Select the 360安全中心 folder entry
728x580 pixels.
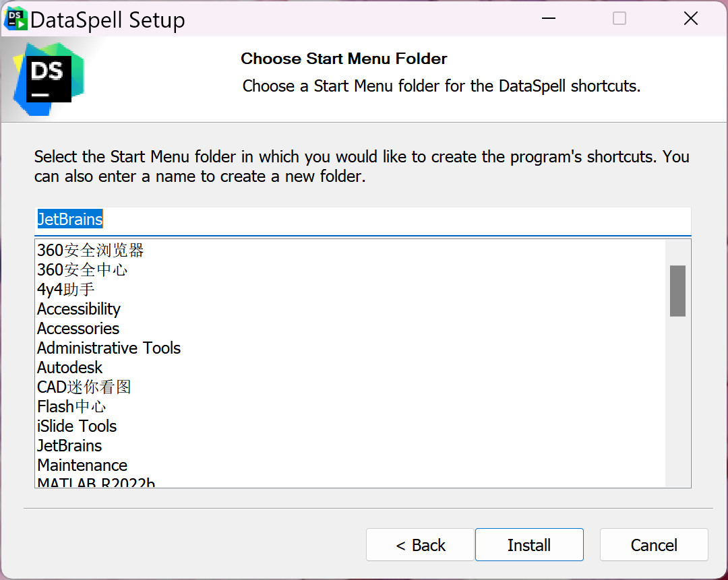click(82, 270)
